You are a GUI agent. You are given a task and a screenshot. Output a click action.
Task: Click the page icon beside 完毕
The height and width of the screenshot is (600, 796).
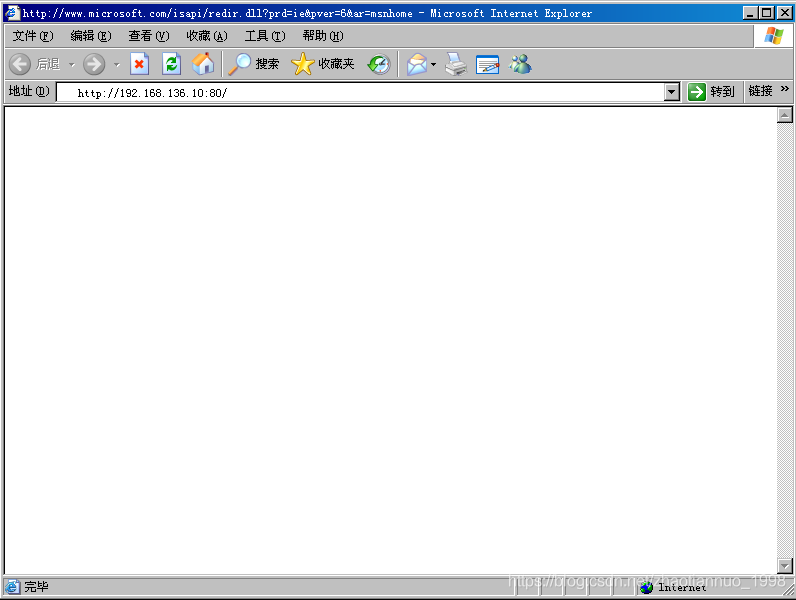pos(13,587)
